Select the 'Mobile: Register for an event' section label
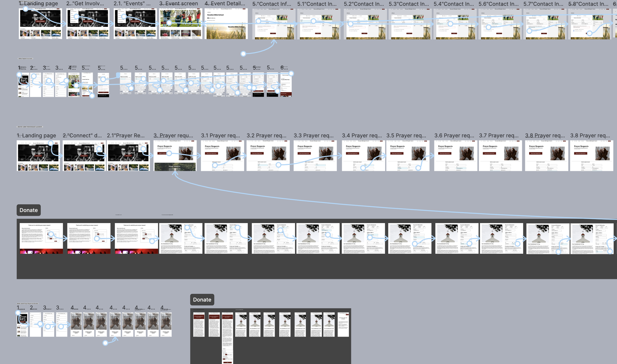This screenshot has width=617, height=364. pos(25,58)
